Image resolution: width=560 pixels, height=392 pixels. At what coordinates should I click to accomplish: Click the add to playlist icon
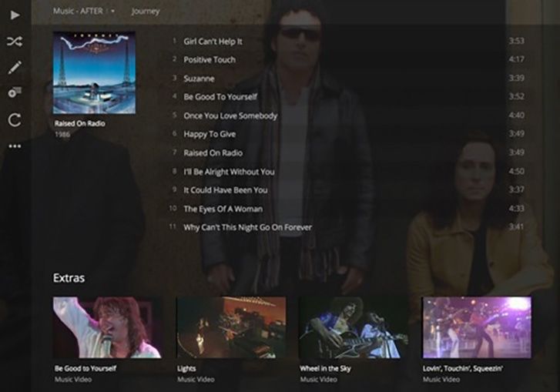(x=15, y=92)
